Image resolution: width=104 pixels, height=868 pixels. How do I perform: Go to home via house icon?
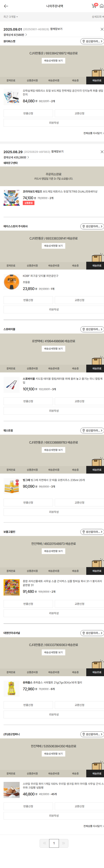101,6
